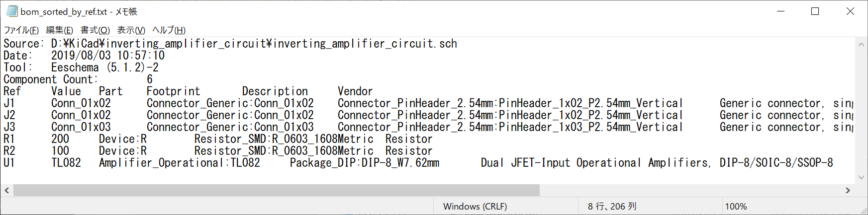Click the Windows (CRLF) status bar section
The width and height of the screenshot is (868, 215).
(x=475, y=206)
